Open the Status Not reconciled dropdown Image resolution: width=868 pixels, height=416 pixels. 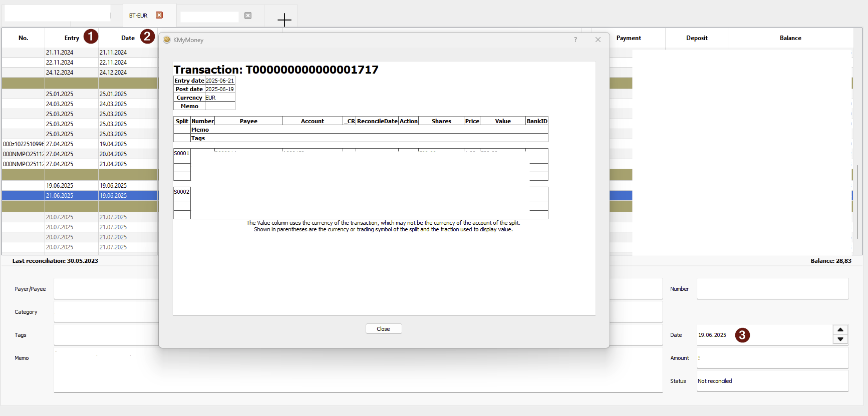click(772, 381)
